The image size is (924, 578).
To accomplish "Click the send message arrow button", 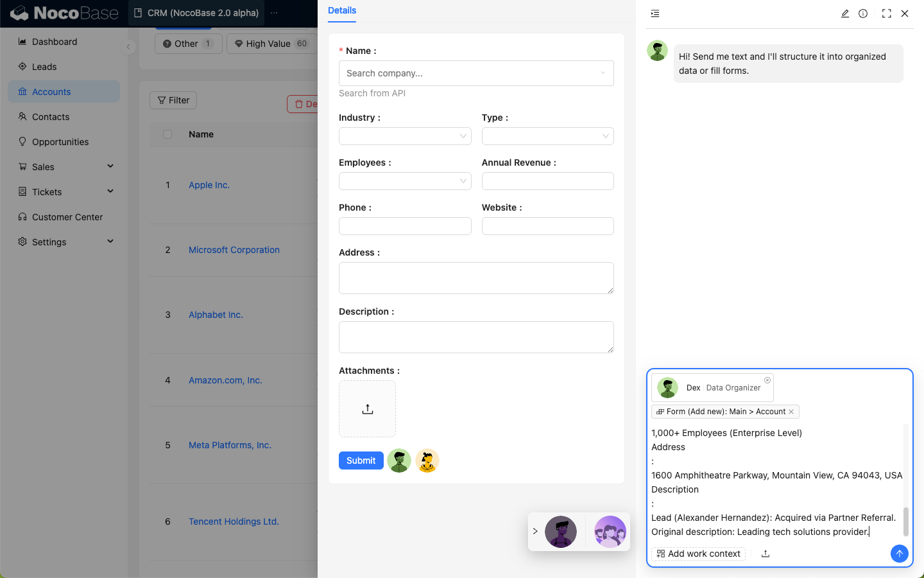I will pos(899,554).
